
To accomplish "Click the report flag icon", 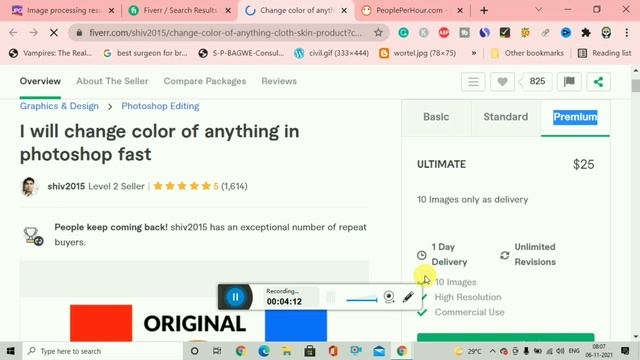I will click(569, 82).
